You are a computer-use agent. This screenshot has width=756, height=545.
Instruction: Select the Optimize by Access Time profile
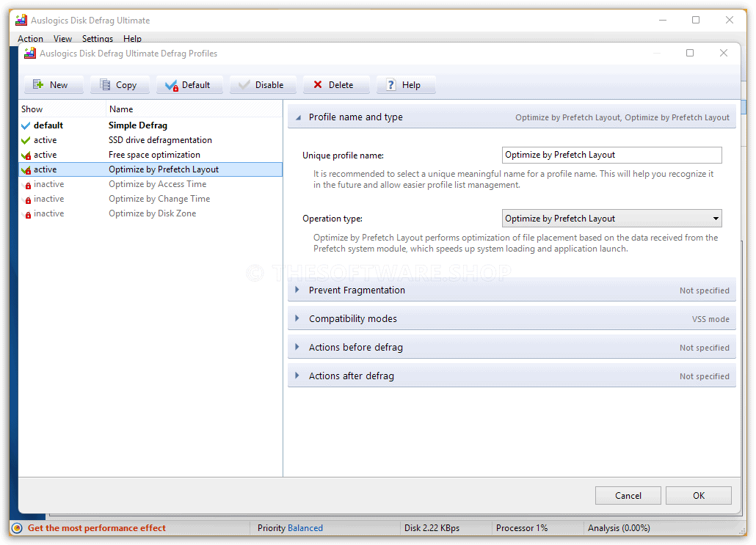(150, 184)
